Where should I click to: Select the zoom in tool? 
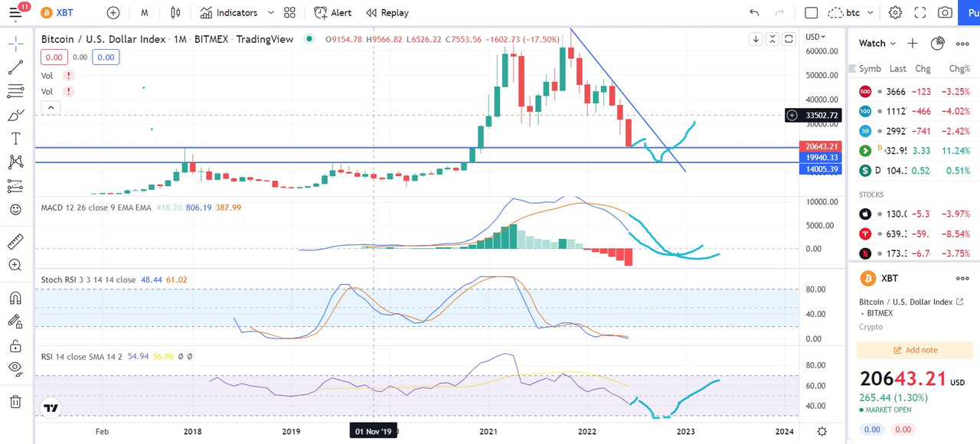click(15, 265)
